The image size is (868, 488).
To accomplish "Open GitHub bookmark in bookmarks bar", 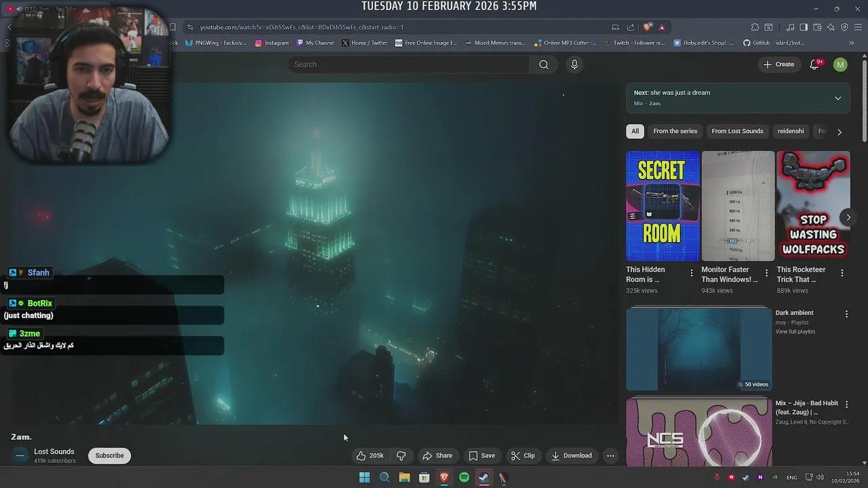I will point(774,43).
